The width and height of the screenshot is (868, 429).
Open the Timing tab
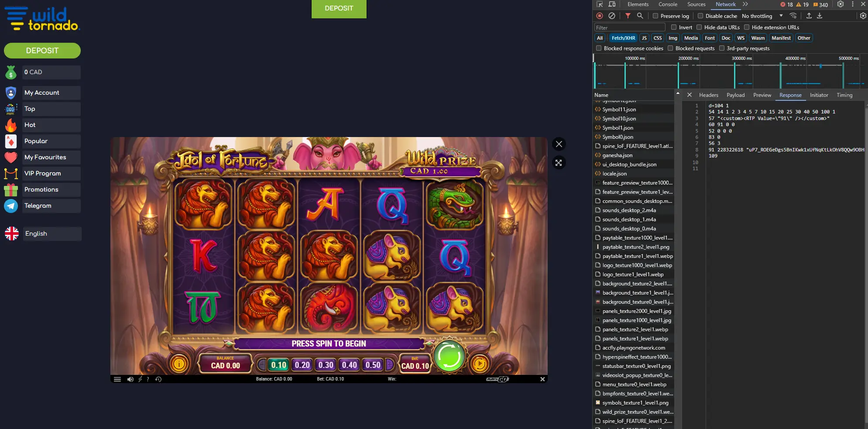(x=844, y=95)
